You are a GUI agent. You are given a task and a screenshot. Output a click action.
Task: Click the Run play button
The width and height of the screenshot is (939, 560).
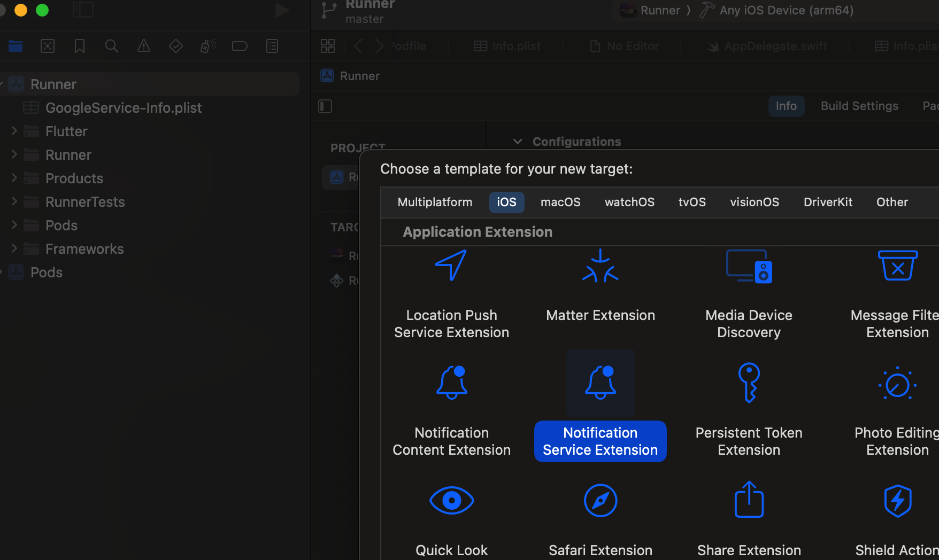pyautogui.click(x=282, y=10)
